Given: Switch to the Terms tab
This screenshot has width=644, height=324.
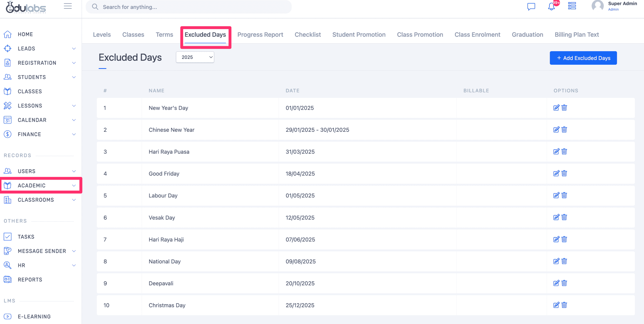Looking at the screenshot, I should click(164, 34).
